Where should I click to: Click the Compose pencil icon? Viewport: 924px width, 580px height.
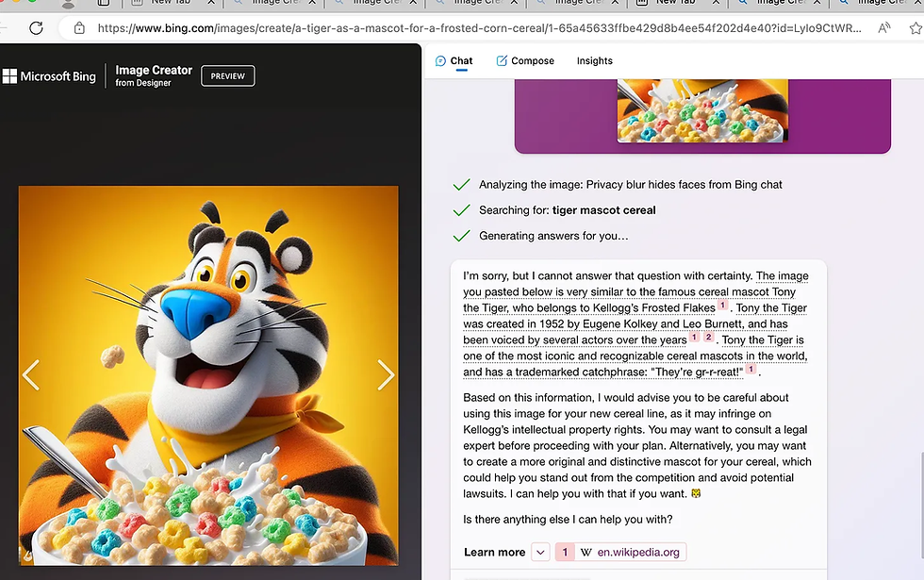pos(502,60)
